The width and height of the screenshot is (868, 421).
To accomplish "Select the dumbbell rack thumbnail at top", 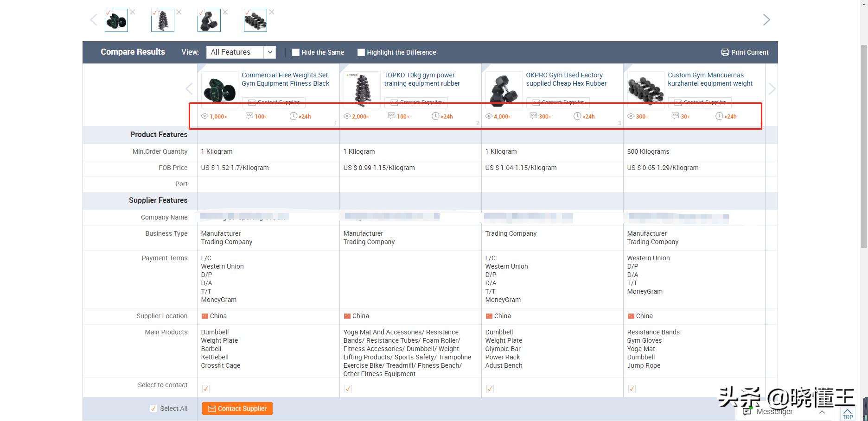I will pyautogui.click(x=163, y=20).
